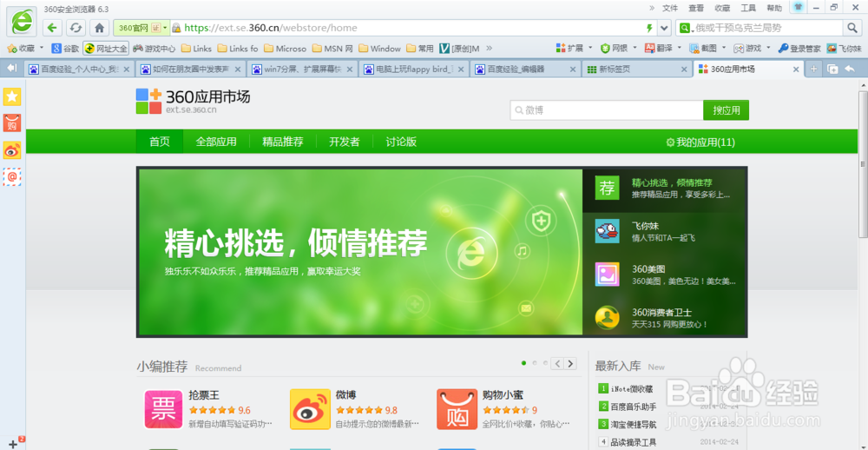The image size is (868, 450).
Task: Open the mail @ sidebar icon
Action: click(x=12, y=177)
